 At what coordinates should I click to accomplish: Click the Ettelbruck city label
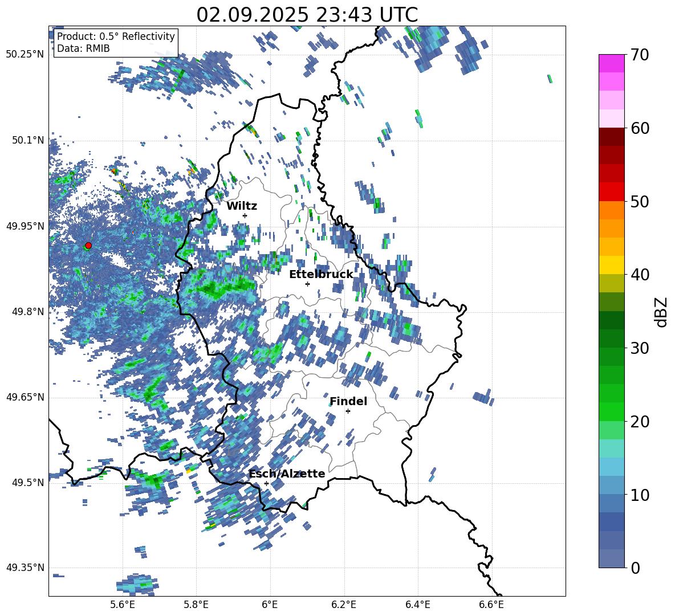[321, 275]
